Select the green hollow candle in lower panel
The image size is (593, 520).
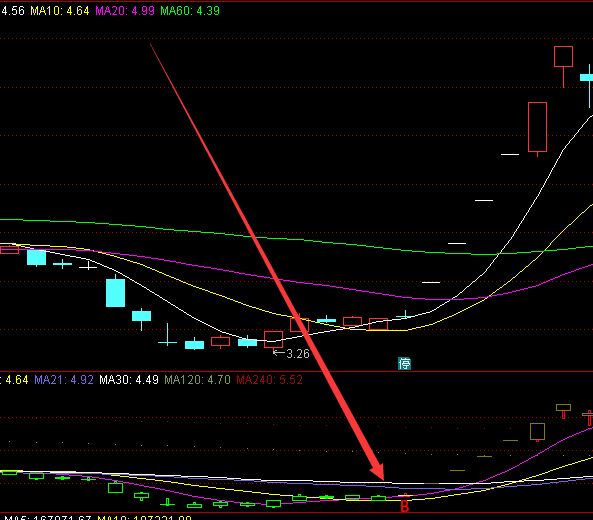point(115,487)
